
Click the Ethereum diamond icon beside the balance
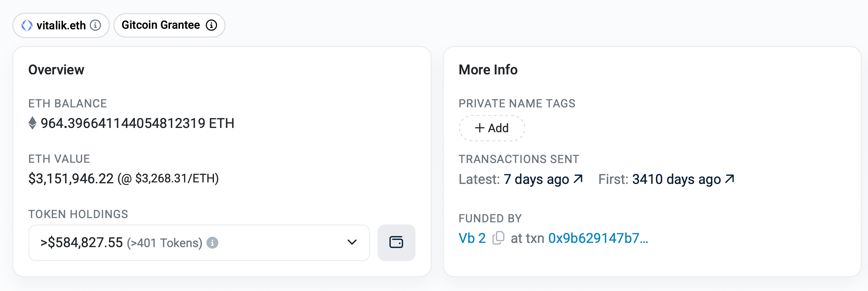pyautogui.click(x=32, y=123)
